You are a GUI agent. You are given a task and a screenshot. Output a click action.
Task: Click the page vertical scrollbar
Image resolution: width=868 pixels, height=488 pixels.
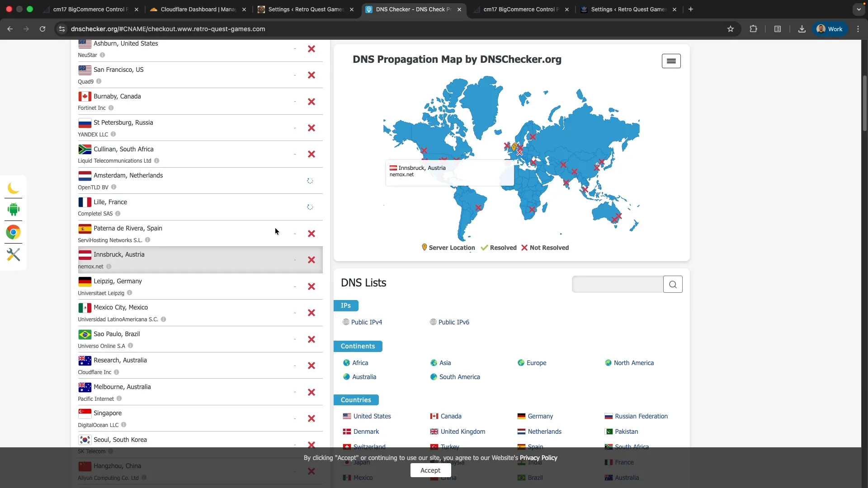(x=864, y=104)
